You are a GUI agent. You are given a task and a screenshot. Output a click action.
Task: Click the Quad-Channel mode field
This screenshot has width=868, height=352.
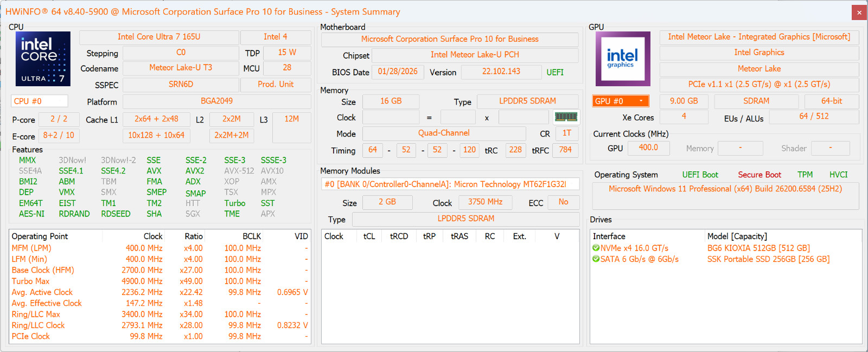444,133
